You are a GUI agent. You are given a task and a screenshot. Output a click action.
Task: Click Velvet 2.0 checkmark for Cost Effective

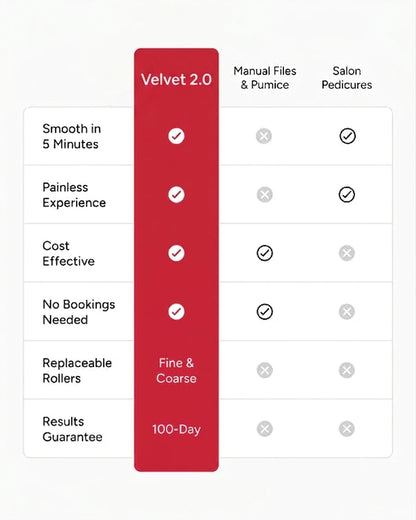pyautogui.click(x=176, y=253)
